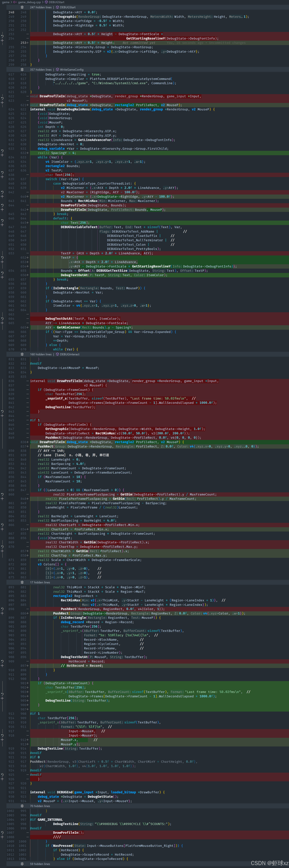Unfold the 70 hidden lines section
This screenshot has width=289, height=868.
[22, 806]
